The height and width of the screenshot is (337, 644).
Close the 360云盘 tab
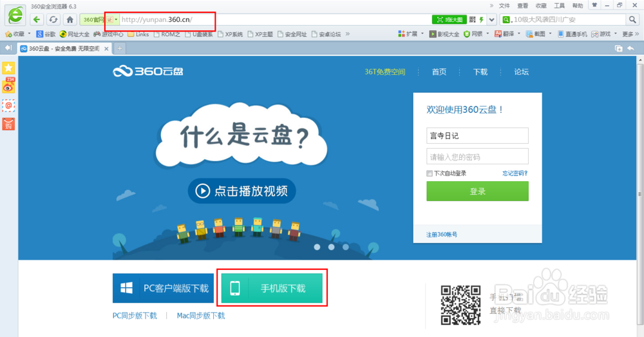[106, 48]
